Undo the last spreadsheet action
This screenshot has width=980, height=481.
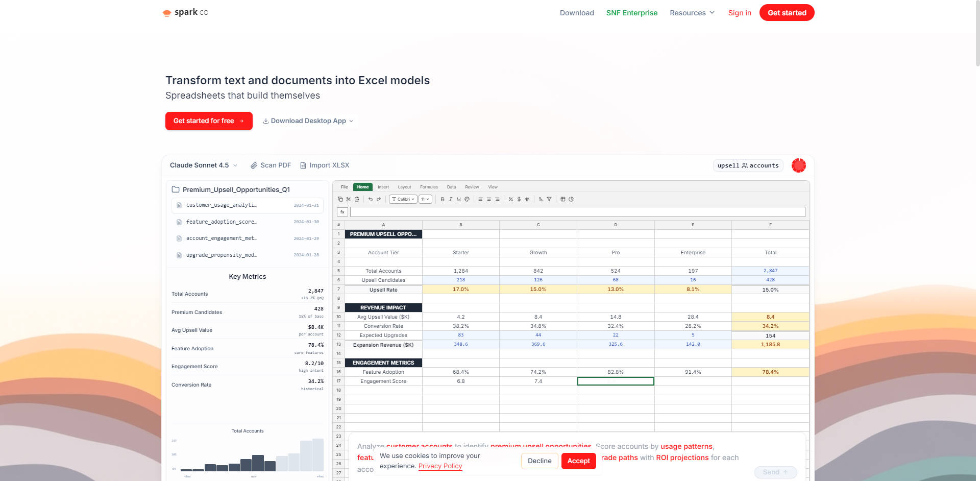[x=371, y=199]
